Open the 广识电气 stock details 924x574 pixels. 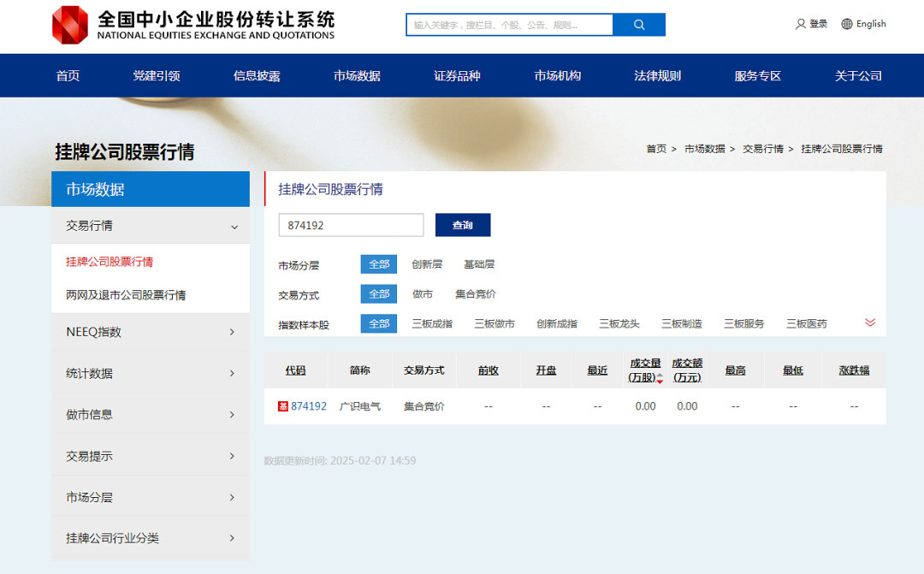[359, 405]
